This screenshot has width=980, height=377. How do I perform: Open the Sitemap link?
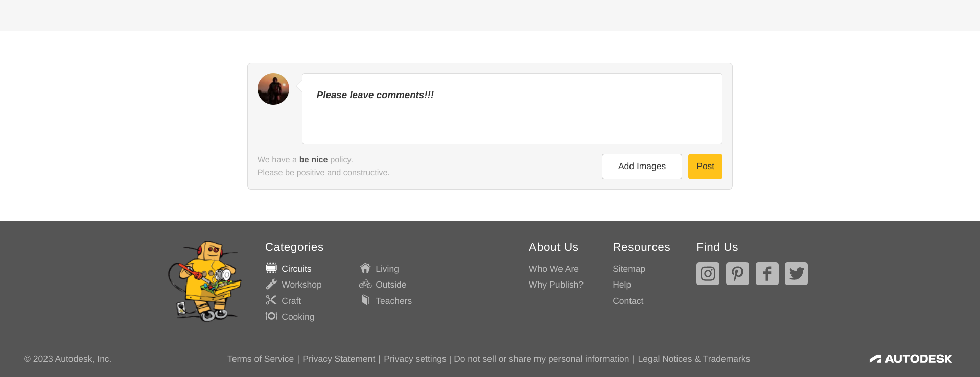[629, 269]
